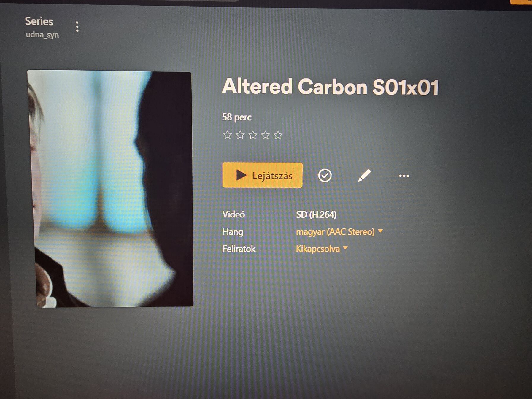532x399 pixels.
Task: Rate the episode two stars
Action: [240, 135]
